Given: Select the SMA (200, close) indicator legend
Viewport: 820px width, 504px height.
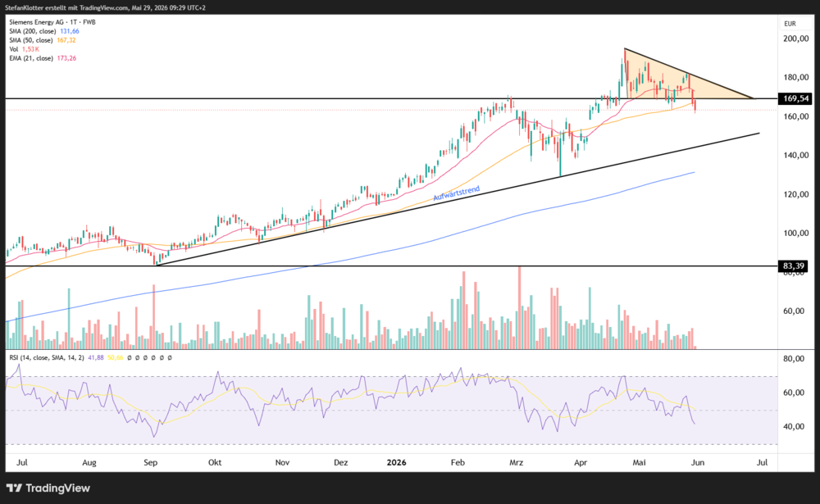Looking at the screenshot, I should 44,31.
